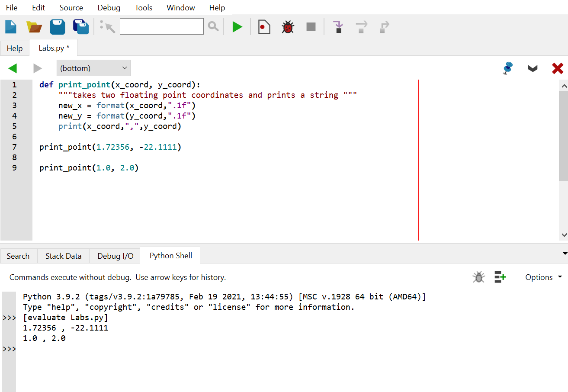Toggle the search magnifier next to the search box
Image resolution: width=568 pixels, height=392 pixels.
click(213, 26)
